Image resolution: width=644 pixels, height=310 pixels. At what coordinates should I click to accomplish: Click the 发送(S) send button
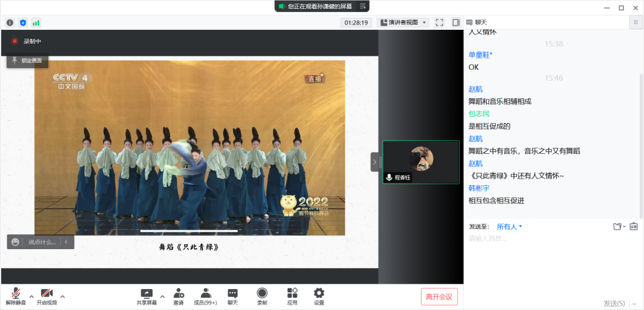[x=614, y=303]
